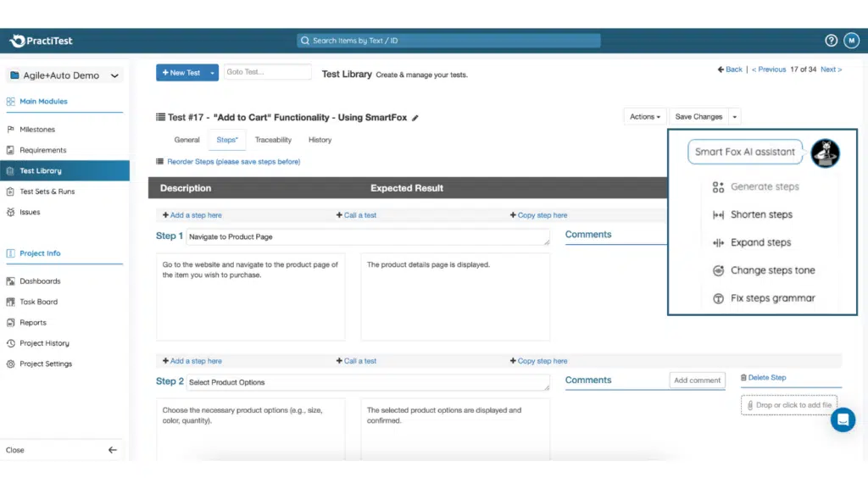The image size is (868, 489).
Task: Expand the New Test split arrow
Action: point(213,73)
